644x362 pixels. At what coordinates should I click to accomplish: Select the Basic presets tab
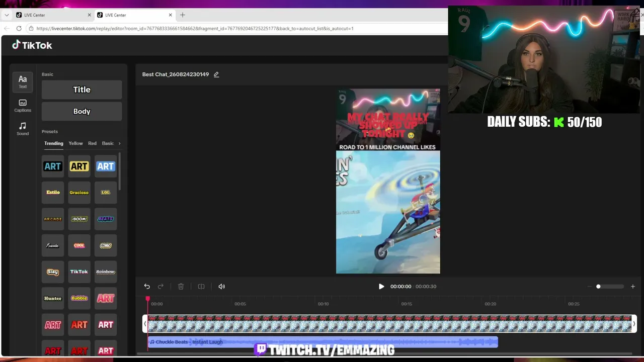click(x=108, y=143)
